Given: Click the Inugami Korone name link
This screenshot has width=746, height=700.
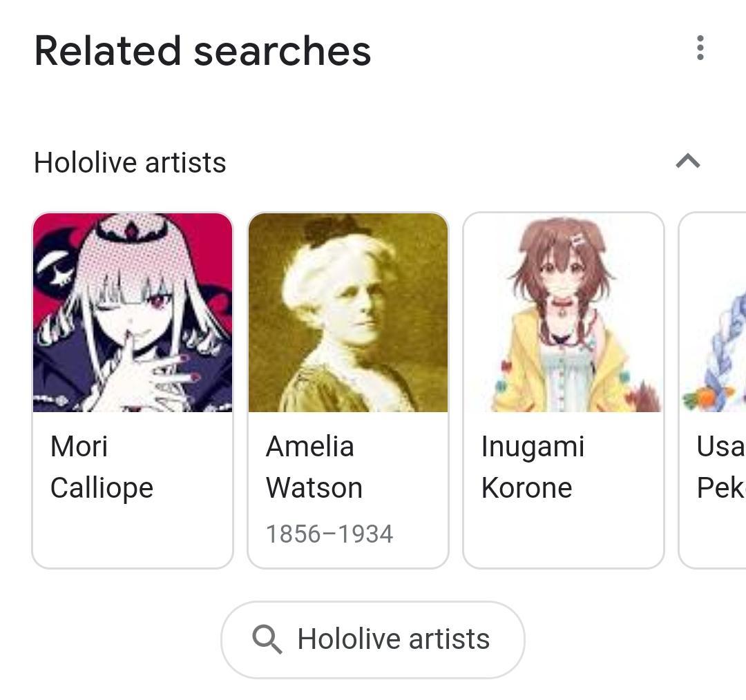Looking at the screenshot, I should coord(533,467).
